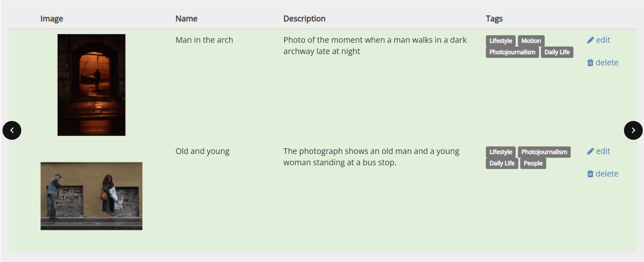Click the Tags column header
644x262 pixels.
coord(494,19)
